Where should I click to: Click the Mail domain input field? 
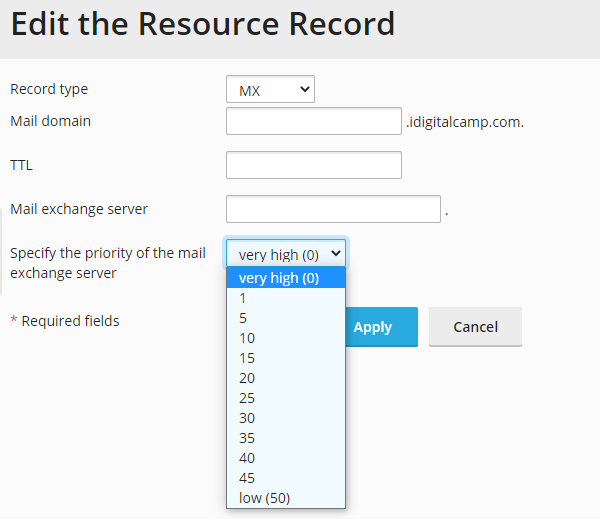313,122
